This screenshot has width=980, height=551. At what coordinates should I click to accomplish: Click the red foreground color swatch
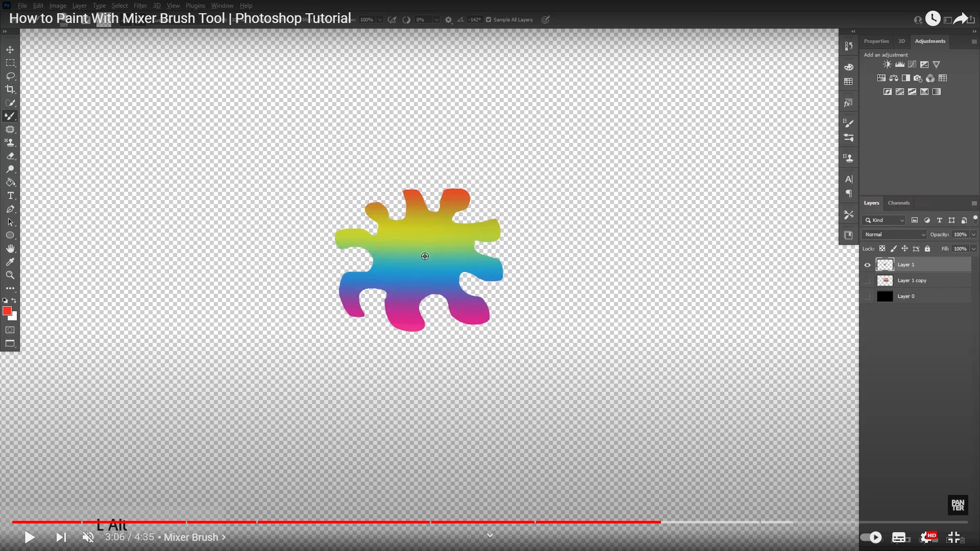click(7, 311)
